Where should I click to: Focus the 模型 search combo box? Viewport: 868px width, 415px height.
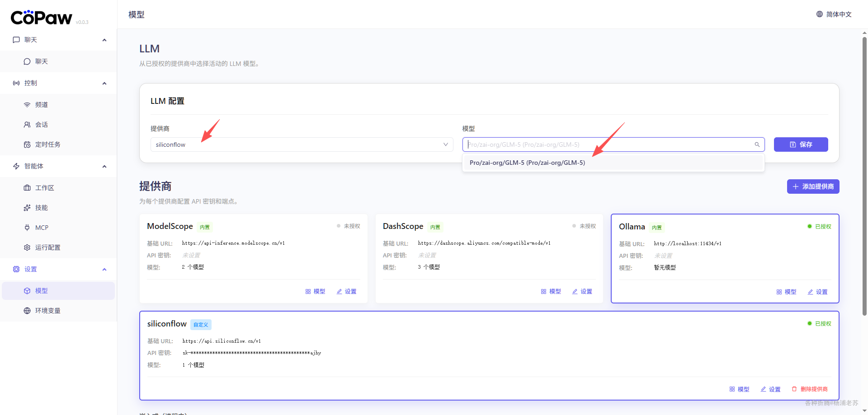click(613, 145)
